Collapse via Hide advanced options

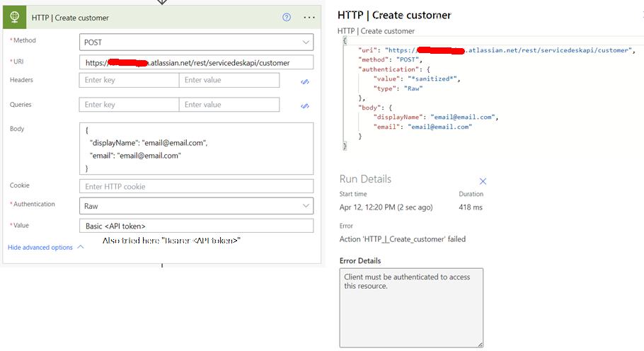[x=45, y=247]
